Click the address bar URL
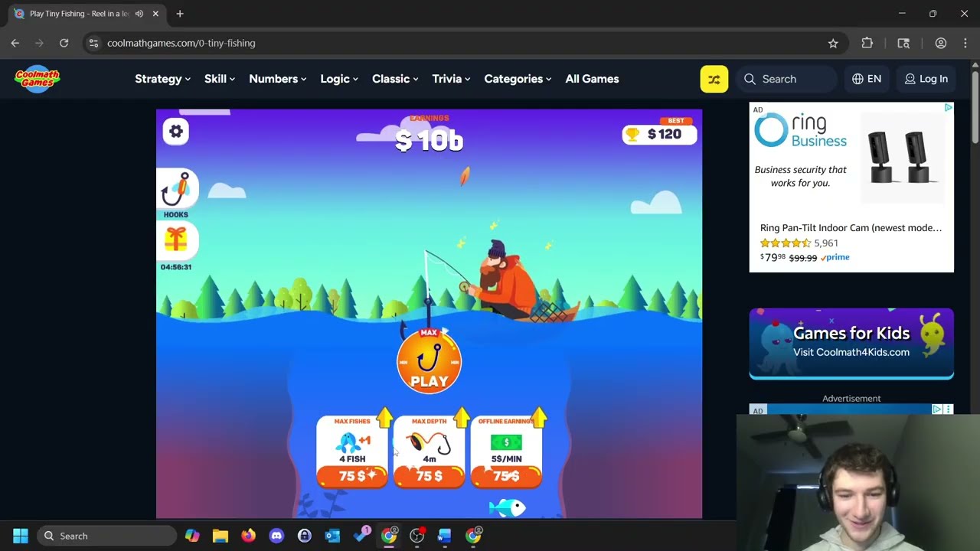 181,43
